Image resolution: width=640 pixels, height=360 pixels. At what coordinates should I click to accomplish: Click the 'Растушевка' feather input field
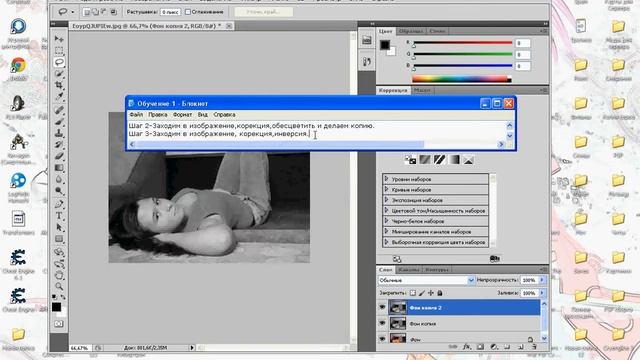tap(170, 12)
